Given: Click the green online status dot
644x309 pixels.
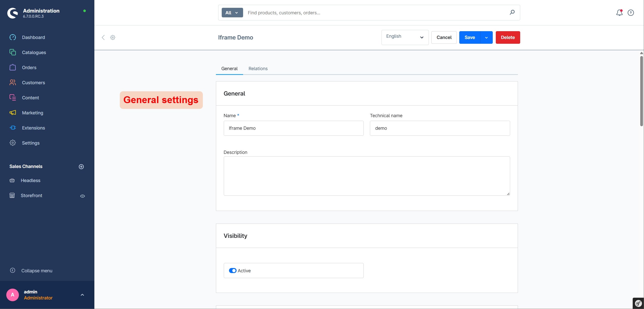Looking at the screenshot, I should pos(85,11).
